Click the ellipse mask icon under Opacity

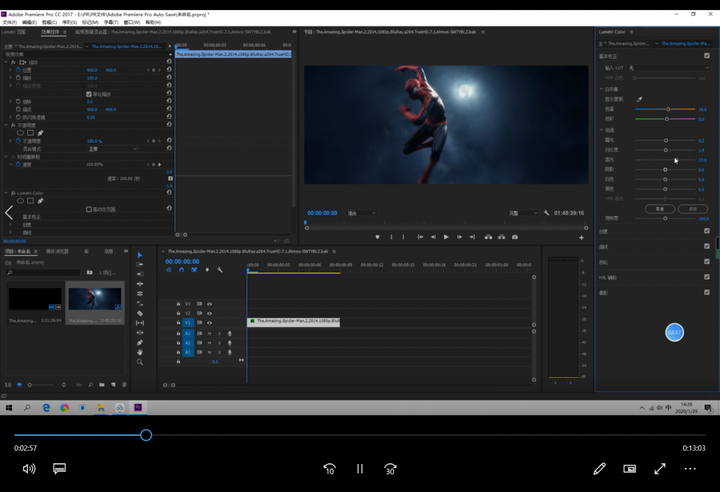(20, 133)
